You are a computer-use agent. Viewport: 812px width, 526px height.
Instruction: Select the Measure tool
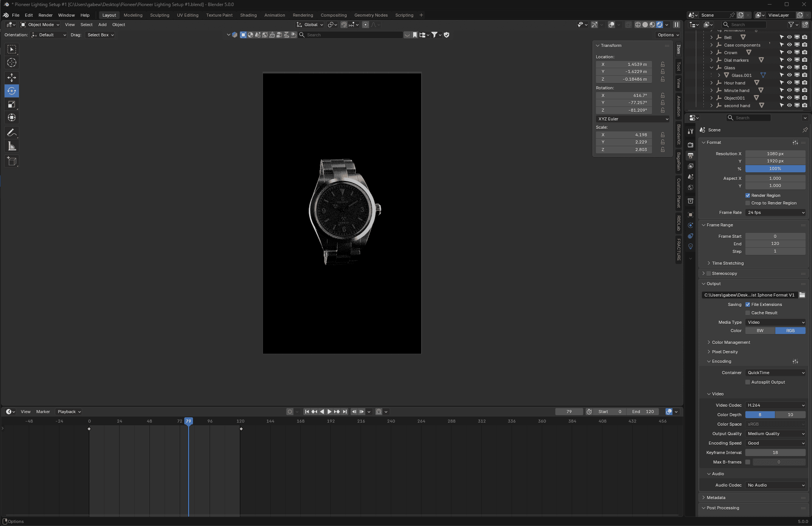point(12,147)
